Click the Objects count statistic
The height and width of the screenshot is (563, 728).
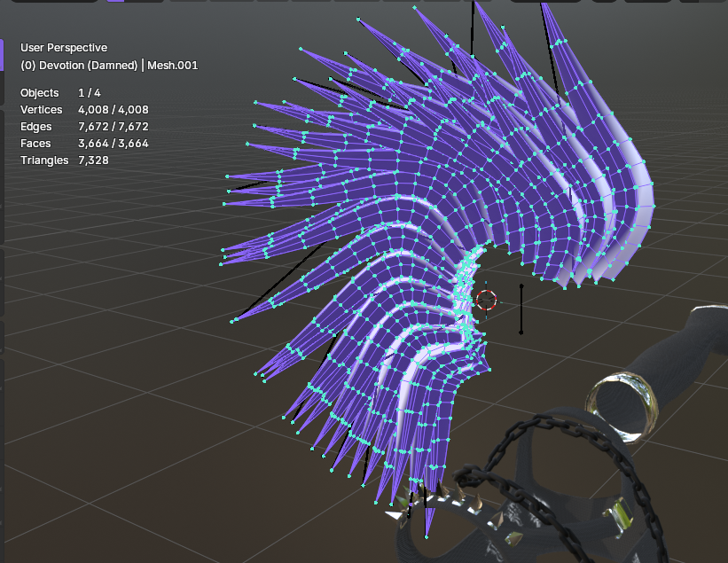coord(60,93)
